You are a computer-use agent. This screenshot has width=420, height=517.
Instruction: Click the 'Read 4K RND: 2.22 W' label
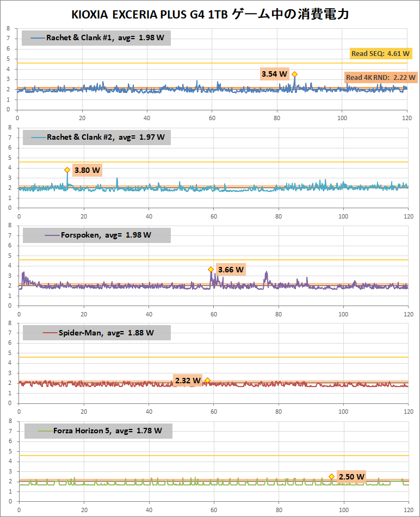coord(381,78)
